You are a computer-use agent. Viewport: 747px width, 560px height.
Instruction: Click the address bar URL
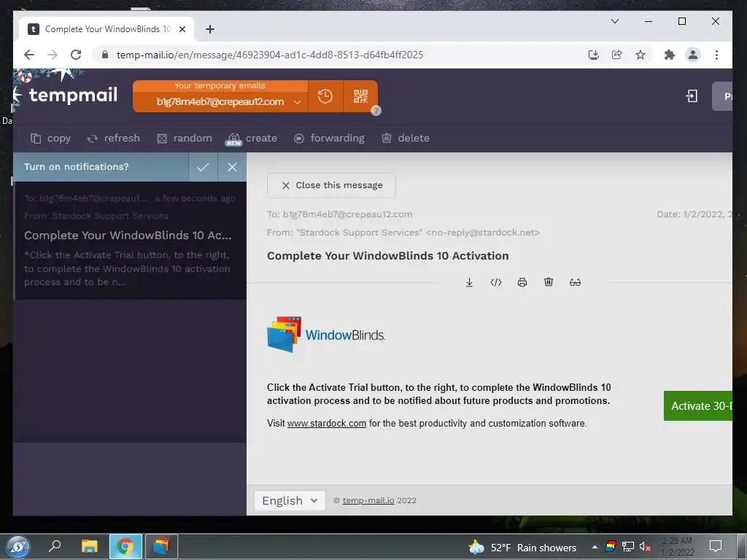270,55
